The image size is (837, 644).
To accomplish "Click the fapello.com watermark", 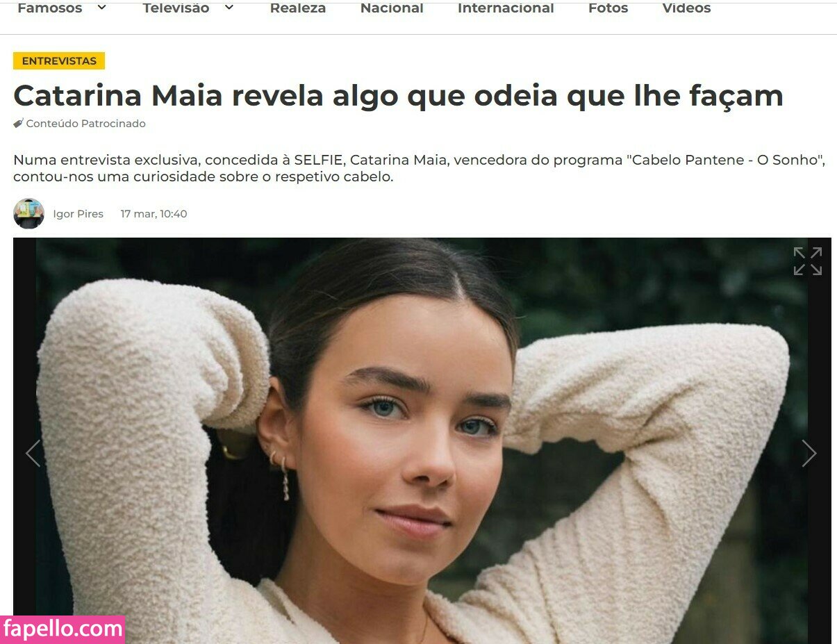I will [63, 629].
